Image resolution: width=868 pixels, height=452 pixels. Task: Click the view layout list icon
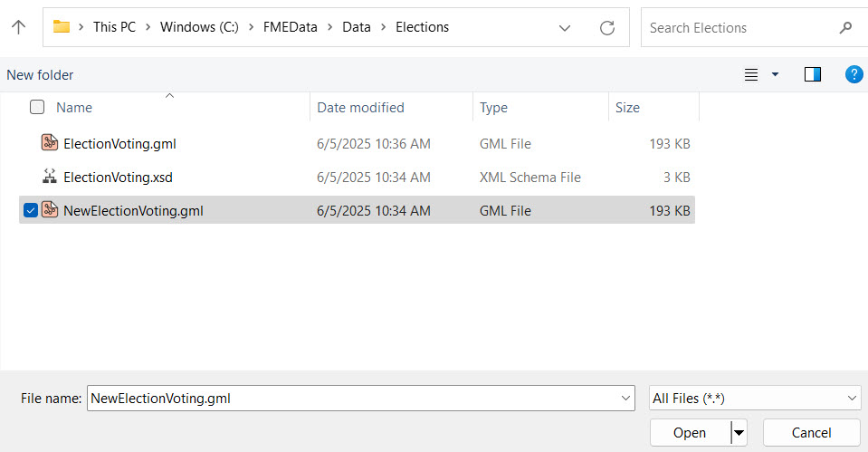click(x=751, y=74)
